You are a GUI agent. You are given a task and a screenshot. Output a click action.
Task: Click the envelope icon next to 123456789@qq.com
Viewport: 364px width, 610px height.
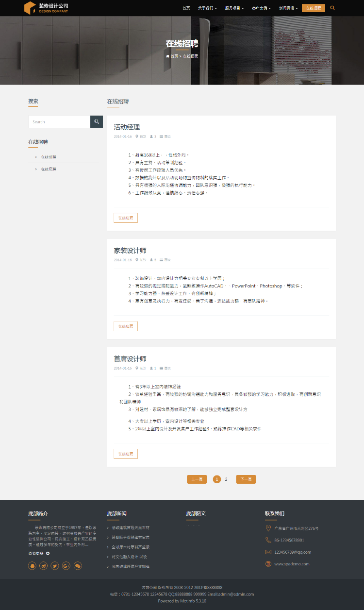click(x=268, y=552)
